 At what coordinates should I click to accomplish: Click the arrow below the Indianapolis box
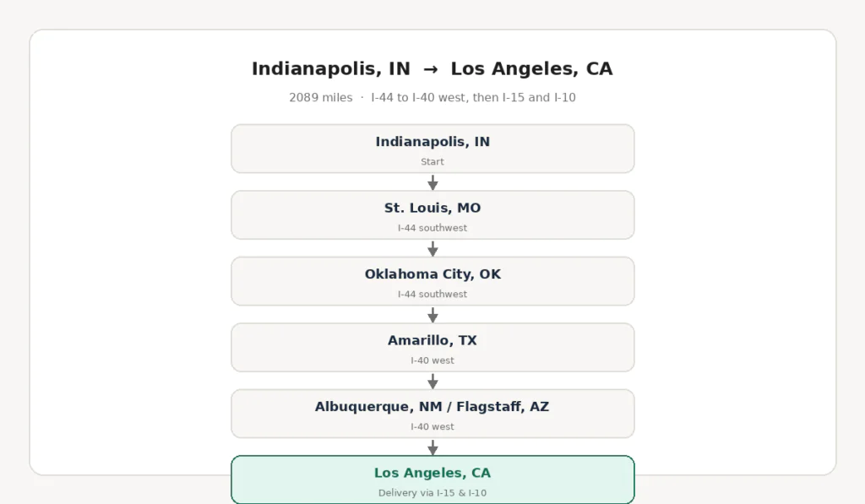(432, 182)
